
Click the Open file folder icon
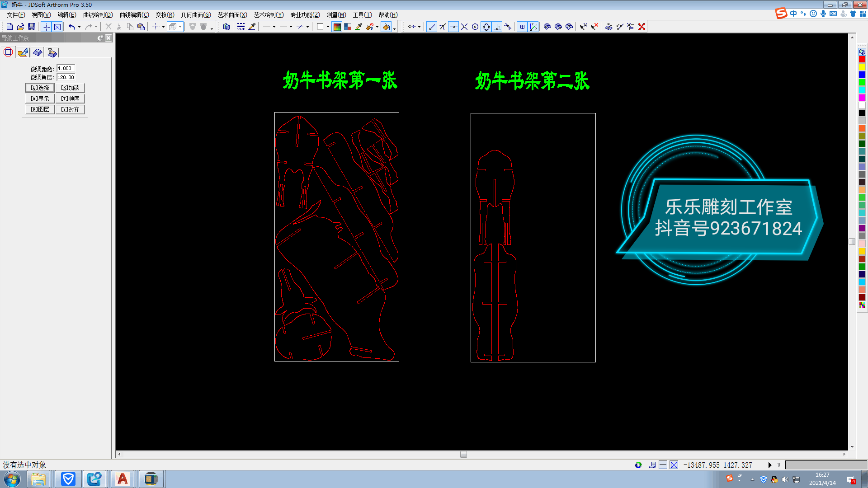click(x=21, y=27)
